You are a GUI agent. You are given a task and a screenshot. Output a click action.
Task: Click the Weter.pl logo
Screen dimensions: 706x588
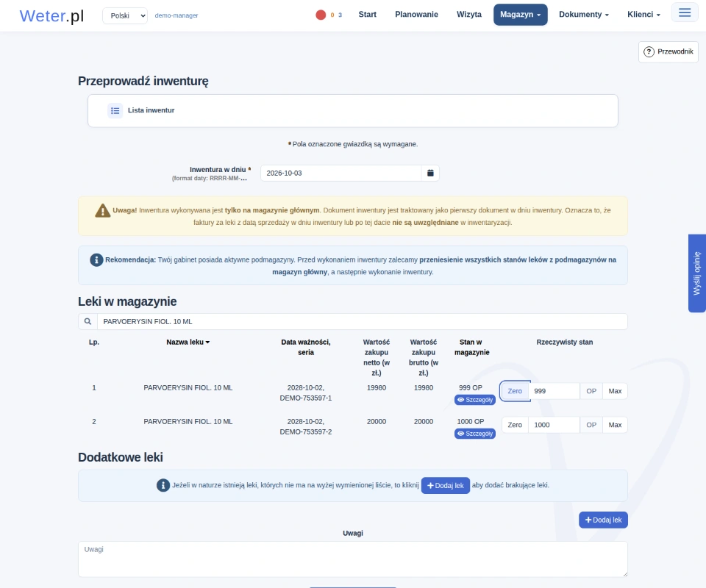pos(51,15)
